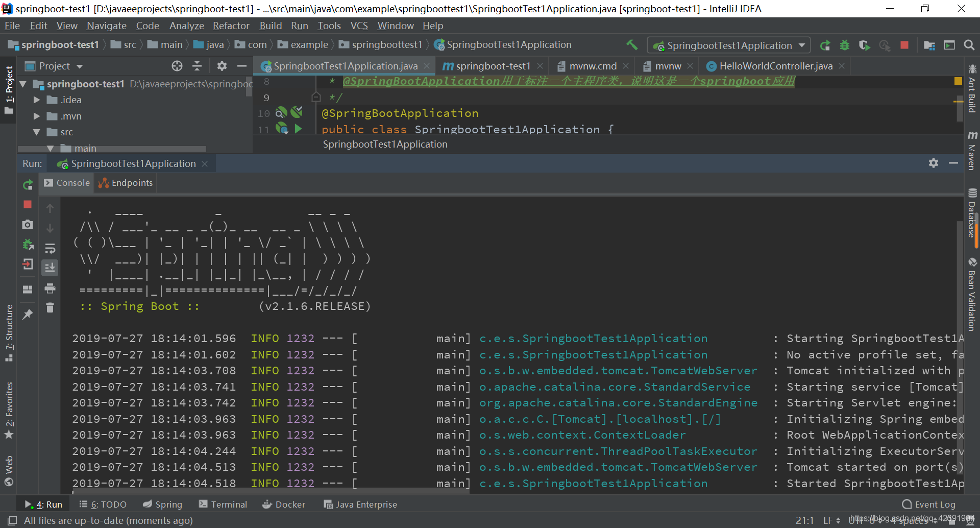This screenshot has width=980, height=528.
Task: Toggle tool windows button at bottom-left corner
Action: pos(12,520)
